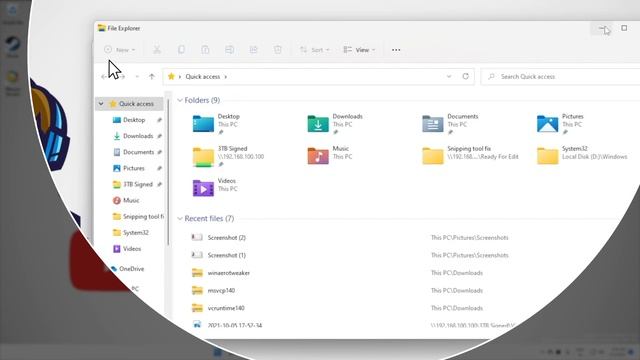Open the Desktop folder icon in Folders

(x=203, y=124)
